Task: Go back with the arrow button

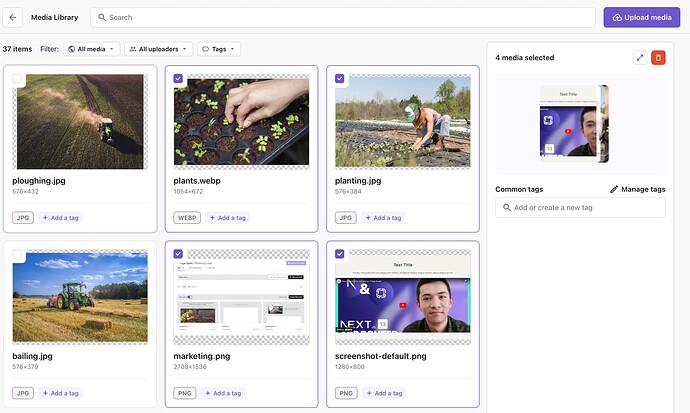Action: click(x=13, y=18)
